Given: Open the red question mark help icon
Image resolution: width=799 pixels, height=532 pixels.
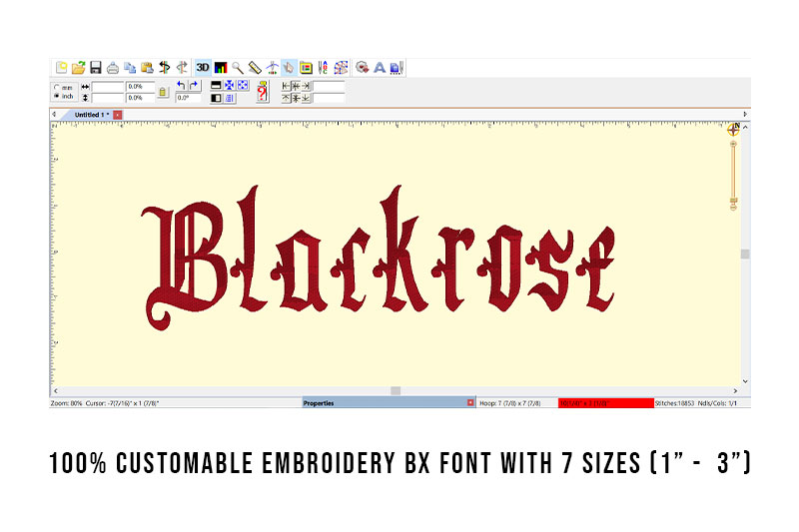Looking at the screenshot, I should click(x=263, y=92).
